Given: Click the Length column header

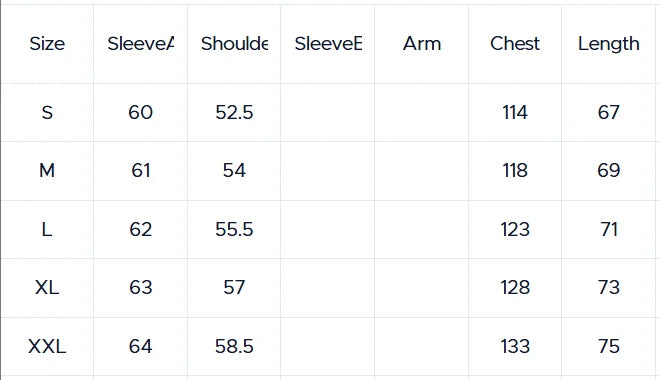Looking at the screenshot, I should (x=609, y=45).
